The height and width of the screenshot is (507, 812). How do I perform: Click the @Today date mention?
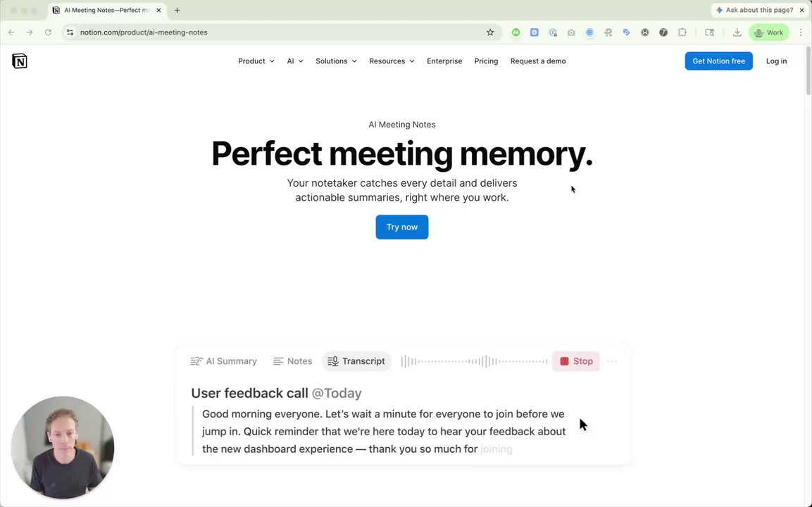(x=337, y=394)
